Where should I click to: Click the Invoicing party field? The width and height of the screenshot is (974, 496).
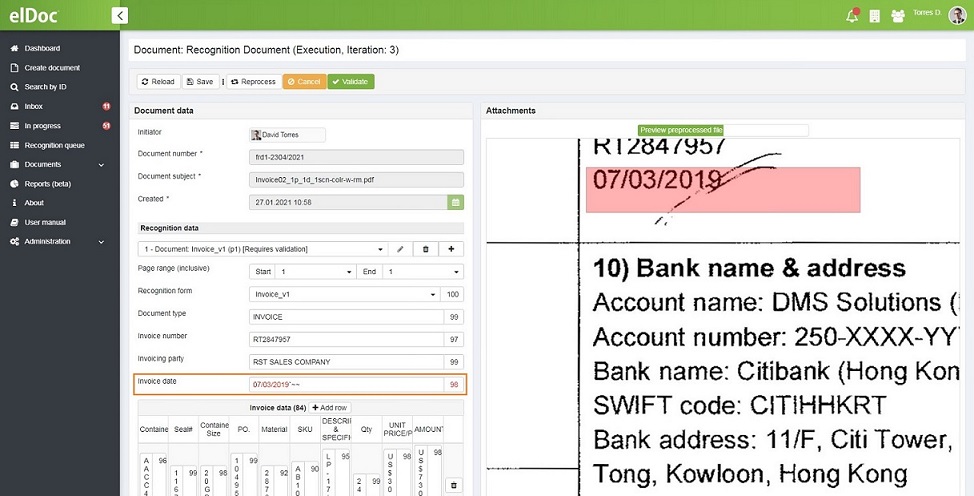coord(346,362)
